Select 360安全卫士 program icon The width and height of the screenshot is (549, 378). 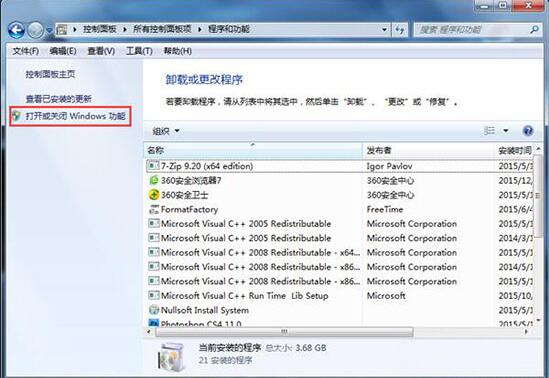click(154, 195)
